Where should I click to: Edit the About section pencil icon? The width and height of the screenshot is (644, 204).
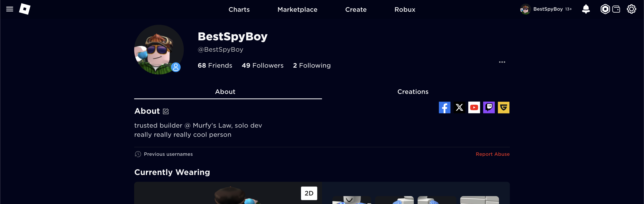point(166,111)
